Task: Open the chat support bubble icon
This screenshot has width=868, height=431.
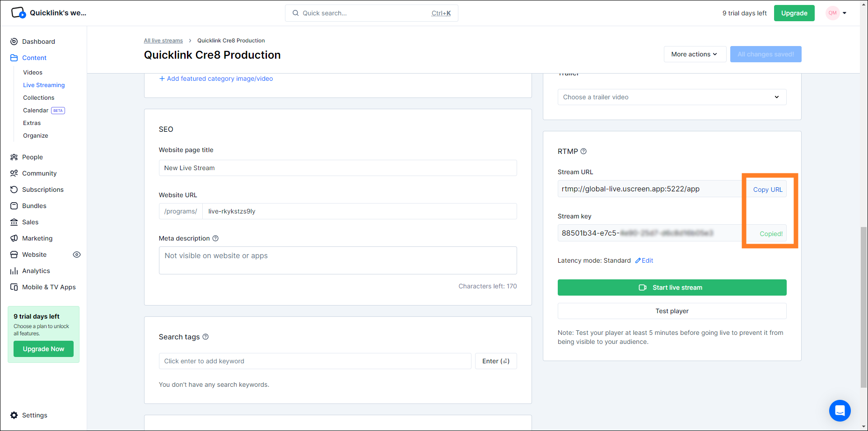Action: click(x=840, y=411)
